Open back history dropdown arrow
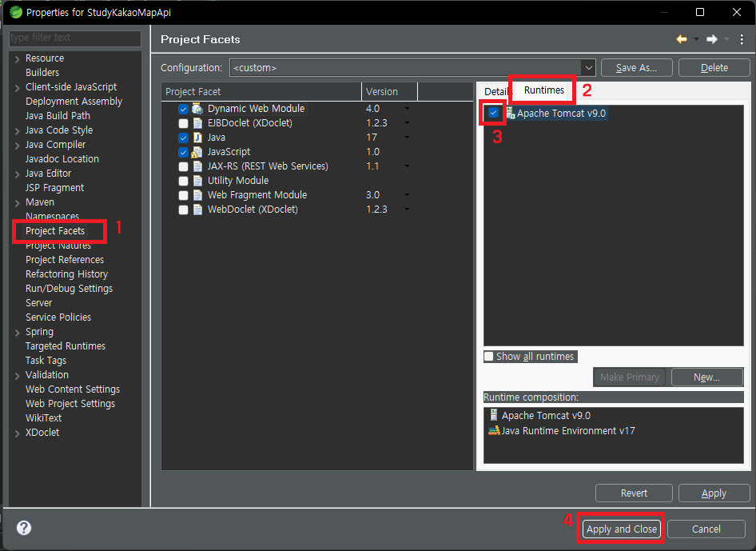 (x=696, y=39)
